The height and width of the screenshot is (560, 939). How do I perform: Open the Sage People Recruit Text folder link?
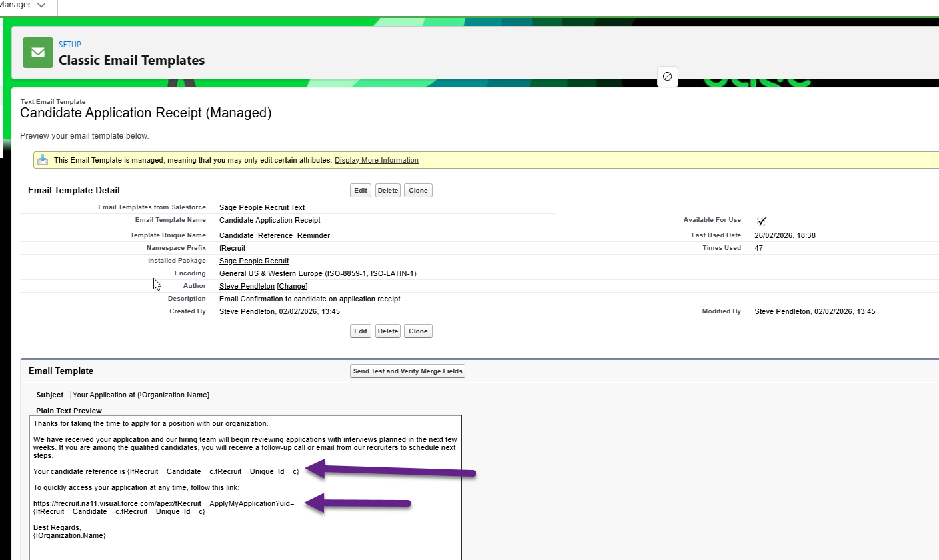click(x=261, y=207)
